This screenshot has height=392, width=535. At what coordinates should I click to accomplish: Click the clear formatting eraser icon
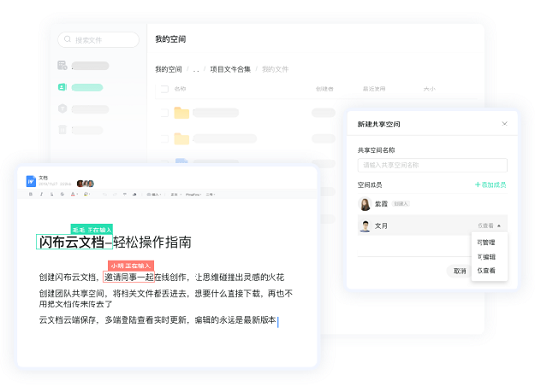[x=135, y=195]
